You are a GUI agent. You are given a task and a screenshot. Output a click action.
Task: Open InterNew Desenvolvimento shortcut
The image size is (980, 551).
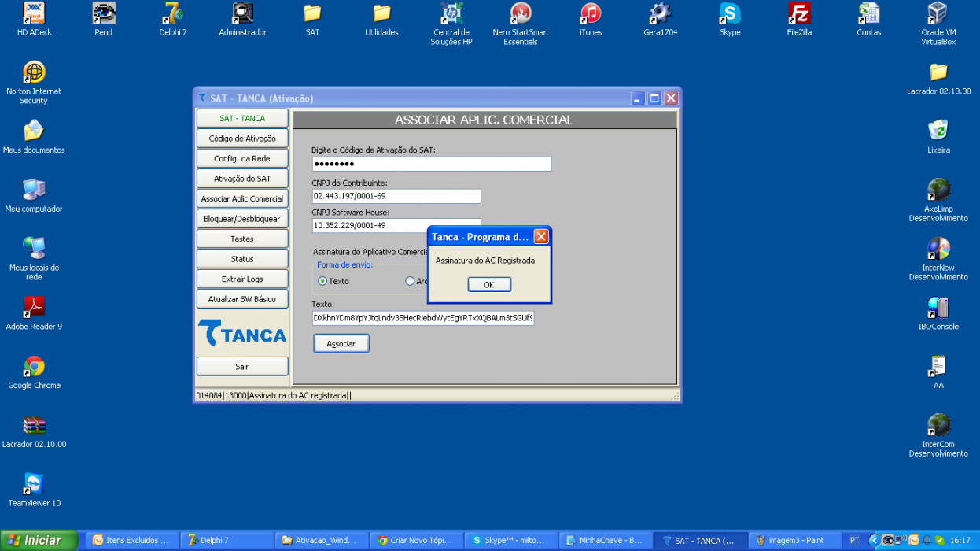938,249
